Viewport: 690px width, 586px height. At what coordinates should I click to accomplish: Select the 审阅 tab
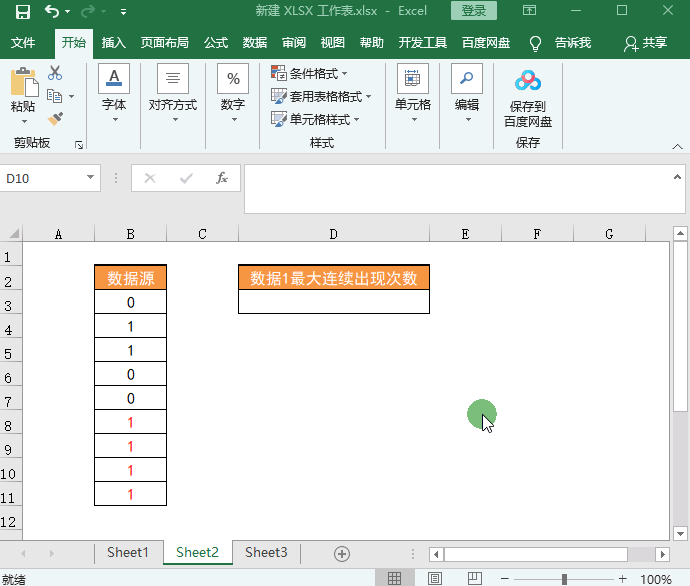[x=294, y=43]
